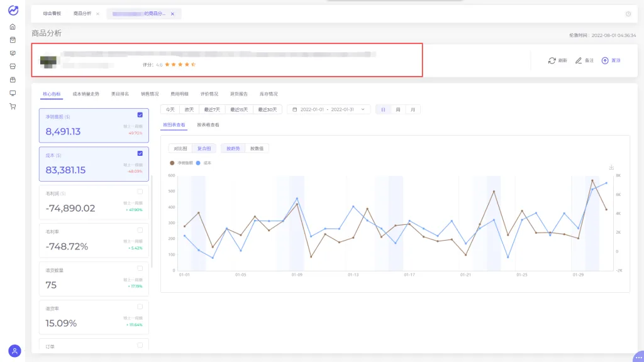Image resolution: width=644 pixels, height=362 pixels.
Task: Select the 周 granularity option
Action: click(x=398, y=109)
